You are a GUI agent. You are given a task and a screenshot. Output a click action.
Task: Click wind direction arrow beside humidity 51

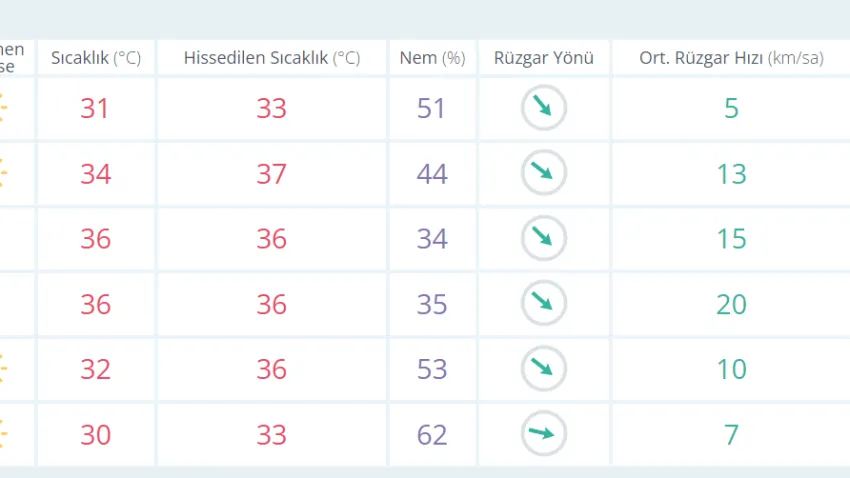coord(544,107)
